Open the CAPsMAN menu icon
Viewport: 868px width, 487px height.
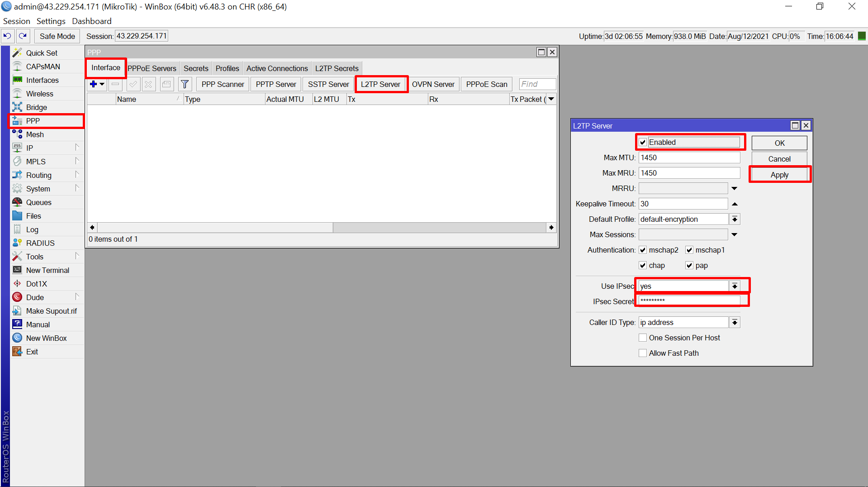(17, 67)
